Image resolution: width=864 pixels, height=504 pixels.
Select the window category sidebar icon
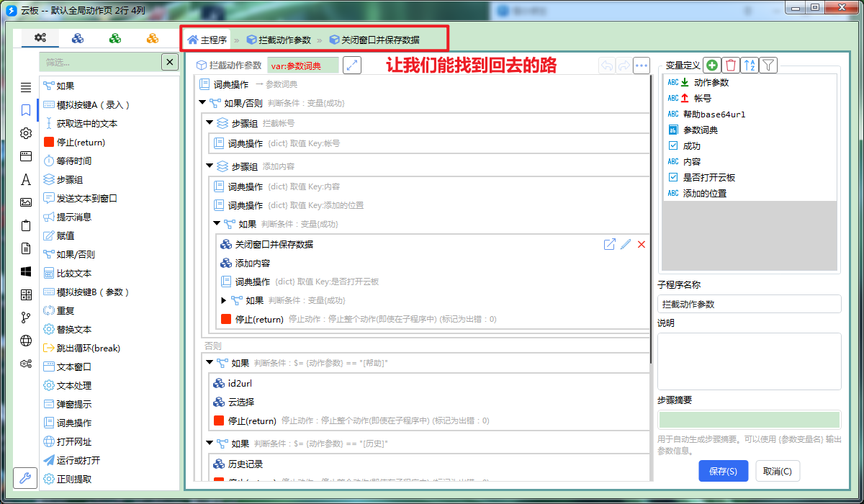[26, 156]
